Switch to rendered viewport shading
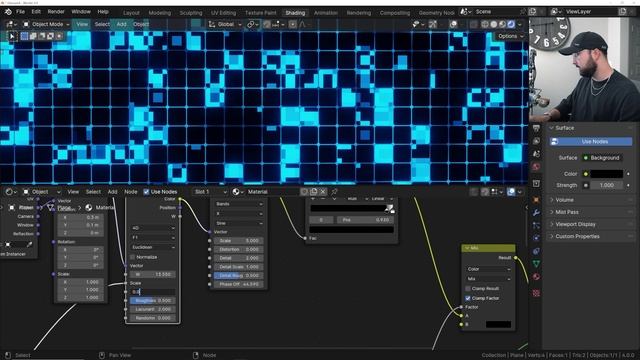 coord(511,24)
